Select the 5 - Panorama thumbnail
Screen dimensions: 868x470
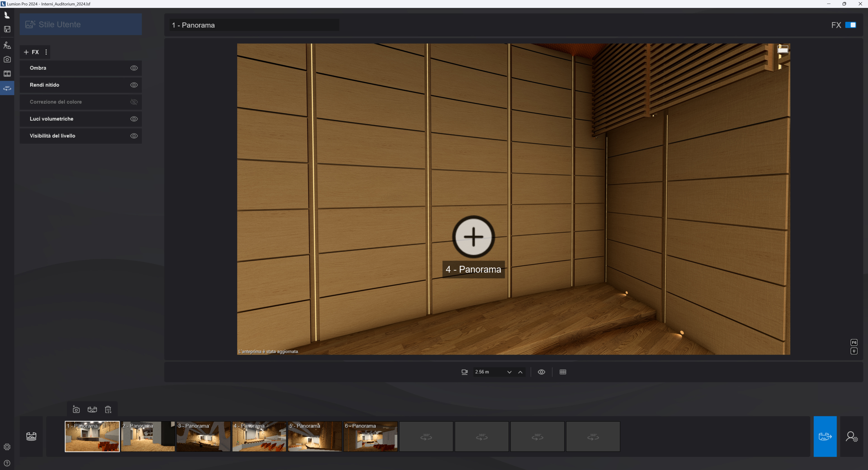tap(315, 437)
